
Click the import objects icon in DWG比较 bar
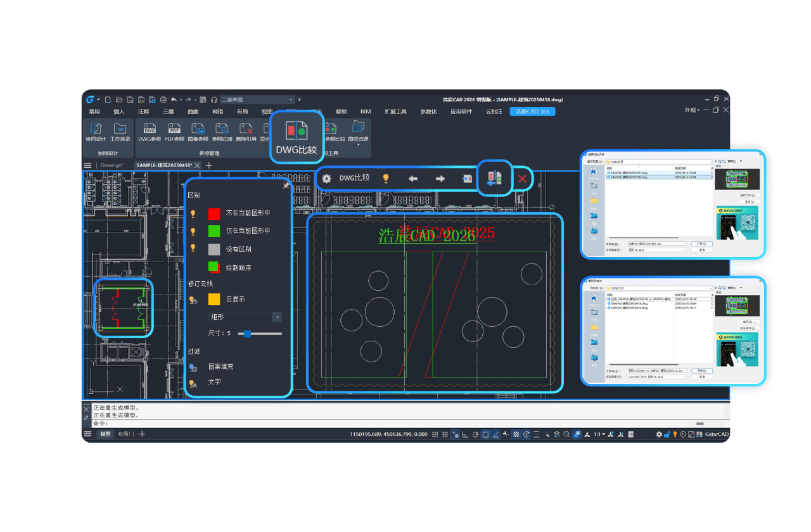pos(467,179)
